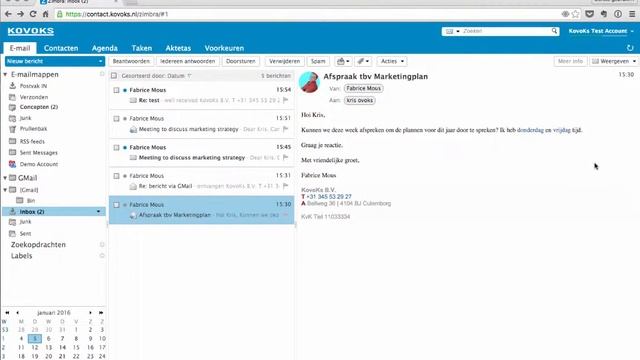
Task: Toggle read status dot on 15:45 message
Action: [x=125, y=147]
